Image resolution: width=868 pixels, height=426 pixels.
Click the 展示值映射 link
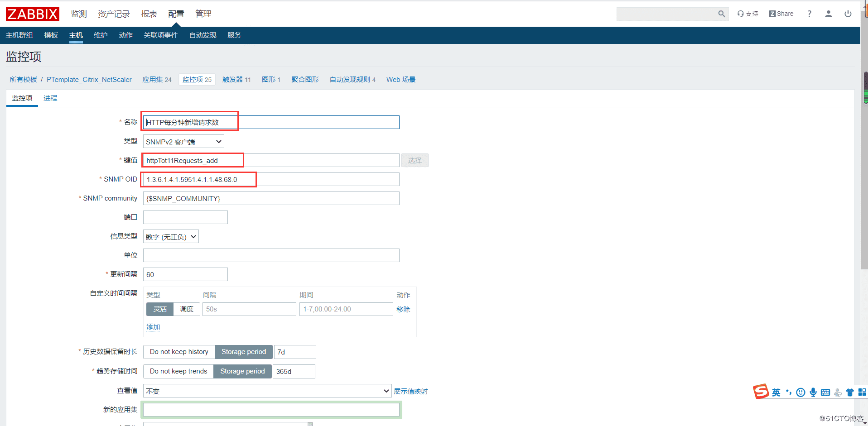pyautogui.click(x=410, y=392)
